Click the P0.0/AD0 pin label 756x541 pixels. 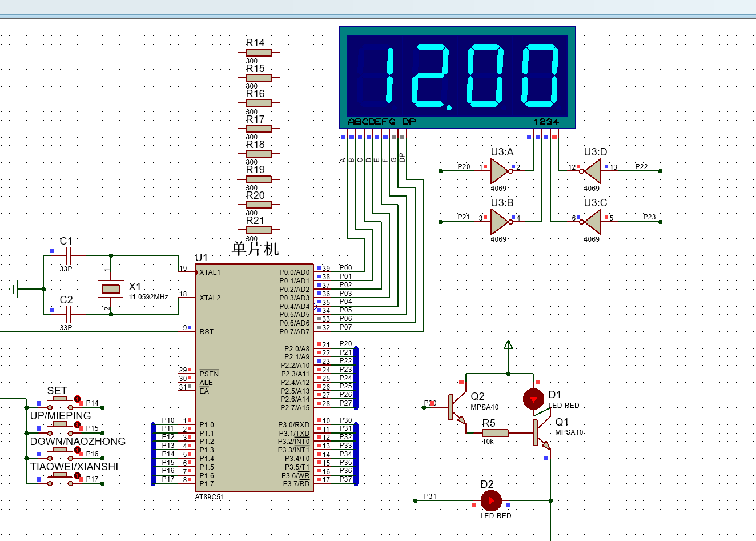295,272
